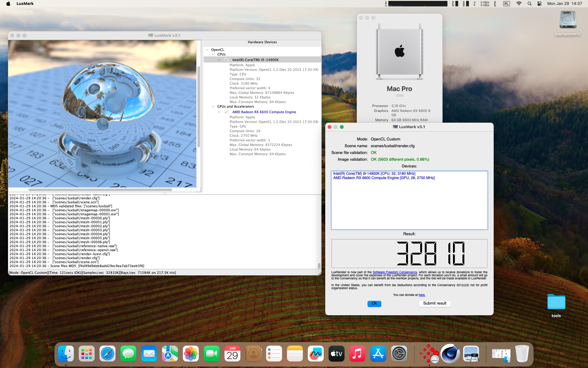Image resolution: width=588 pixels, height=368 pixels.
Task: Click the Spotlight search icon in the menu bar
Action: point(529,4)
